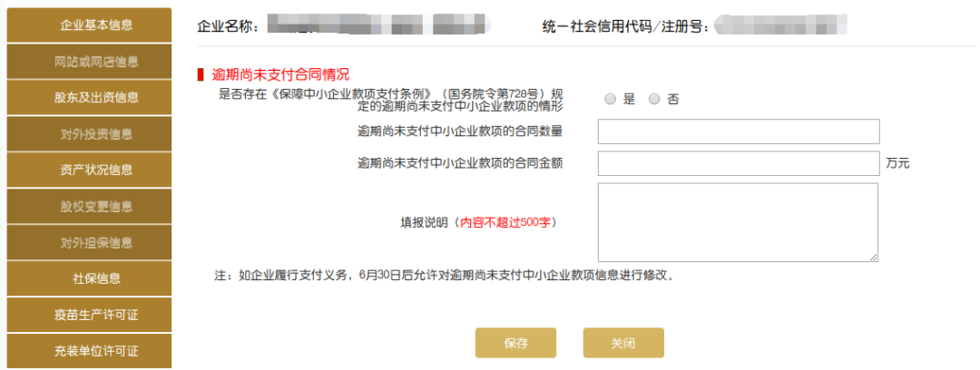Click the 是 label text

click(629, 99)
